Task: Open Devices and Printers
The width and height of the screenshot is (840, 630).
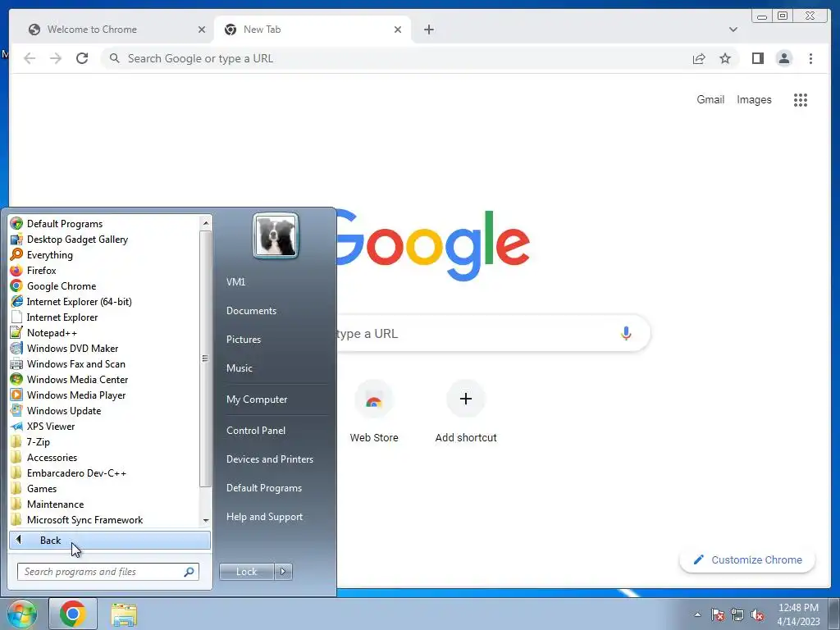Action: coord(269,459)
